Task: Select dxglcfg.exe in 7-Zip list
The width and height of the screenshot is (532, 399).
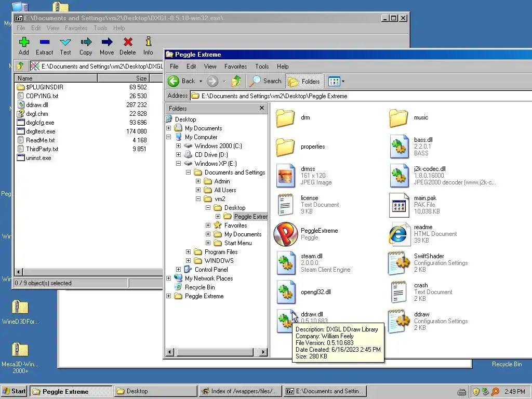Action: (x=40, y=123)
